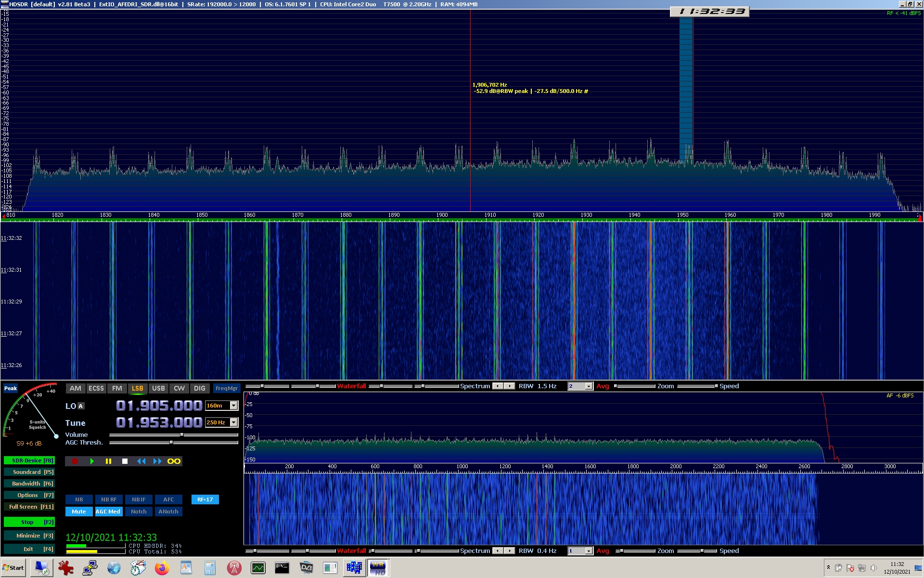Image resolution: width=924 pixels, height=578 pixels.
Task: Click the yellow Pause button
Action: tap(108, 461)
